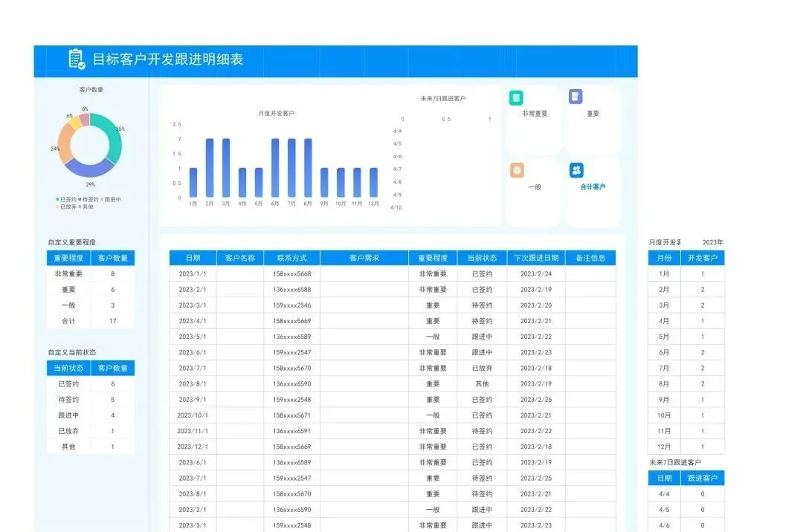The image size is (803, 532).
Task: Click the 跟进客户 column header
Action: 702,478
